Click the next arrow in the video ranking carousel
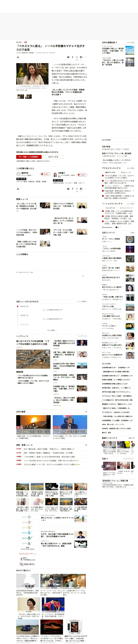The width and height of the screenshot is (138, 644). [133, 445]
